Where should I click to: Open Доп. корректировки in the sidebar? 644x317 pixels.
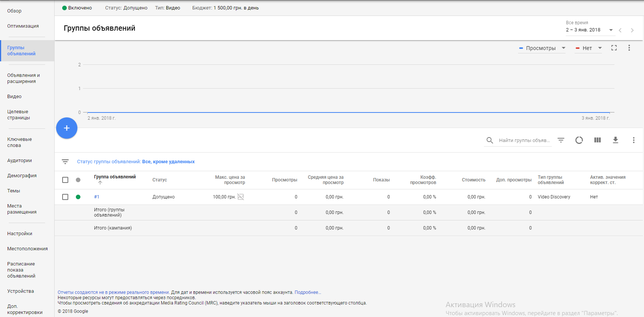pos(25,309)
